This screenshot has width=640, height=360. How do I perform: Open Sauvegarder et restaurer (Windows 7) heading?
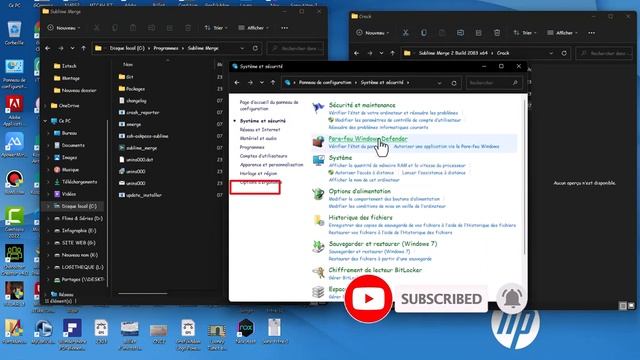383,244
